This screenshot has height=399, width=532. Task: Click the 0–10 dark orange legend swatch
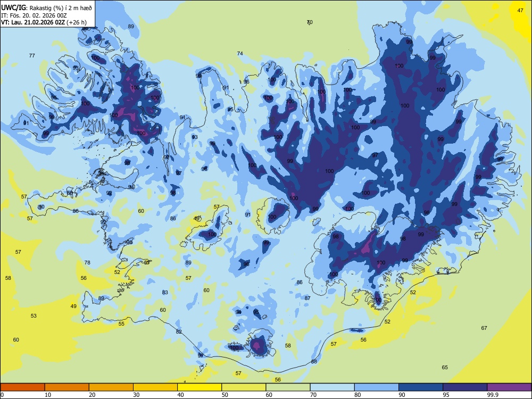coord(22,387)
